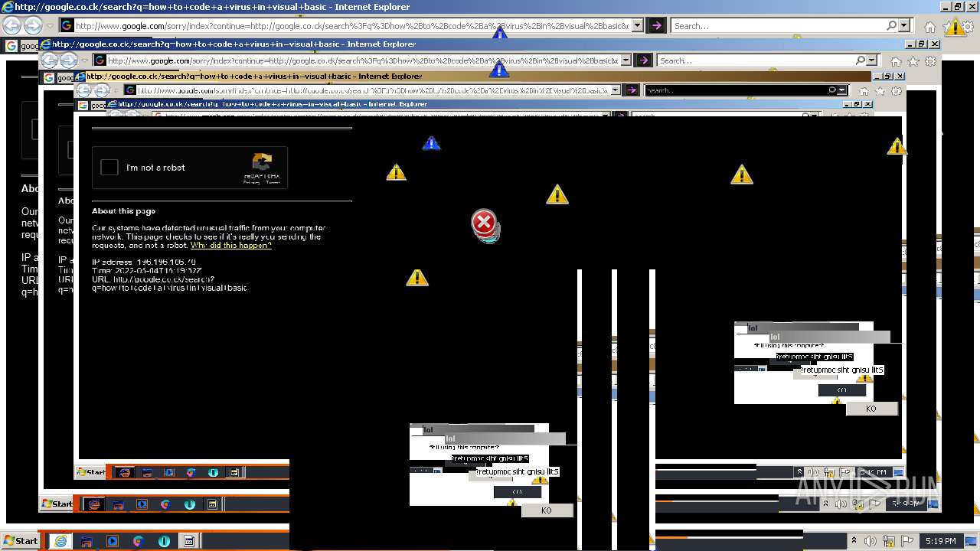The image size is (980, 551).
Task: Expand address bar dropdown in third nested IE window
Action: coord(616,90)
